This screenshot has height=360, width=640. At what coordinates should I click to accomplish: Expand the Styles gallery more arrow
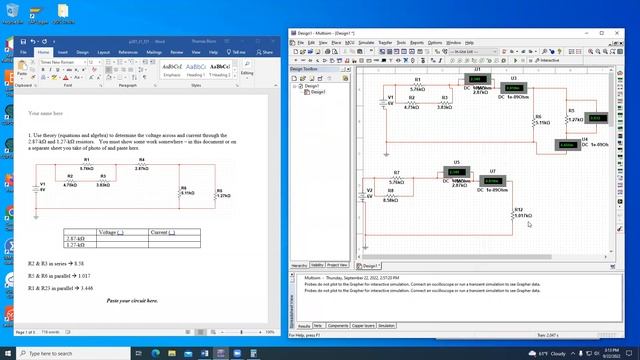coord(235,77)
